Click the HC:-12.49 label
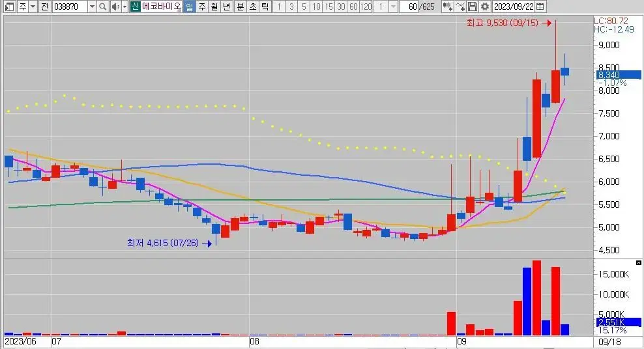 click(614, 29)
